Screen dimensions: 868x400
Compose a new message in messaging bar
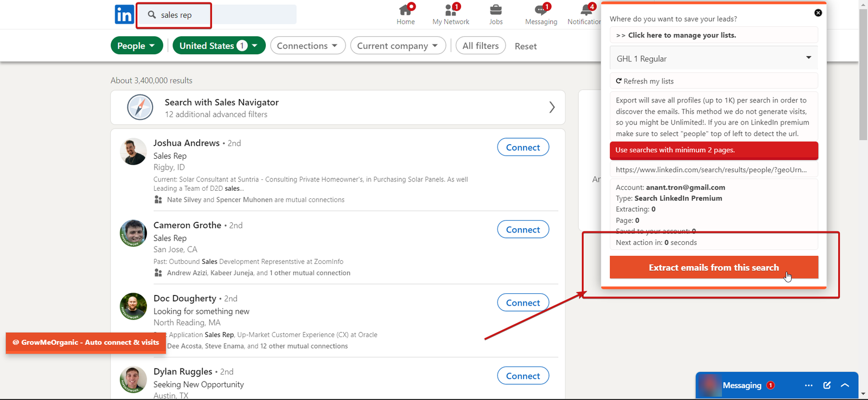827,385
